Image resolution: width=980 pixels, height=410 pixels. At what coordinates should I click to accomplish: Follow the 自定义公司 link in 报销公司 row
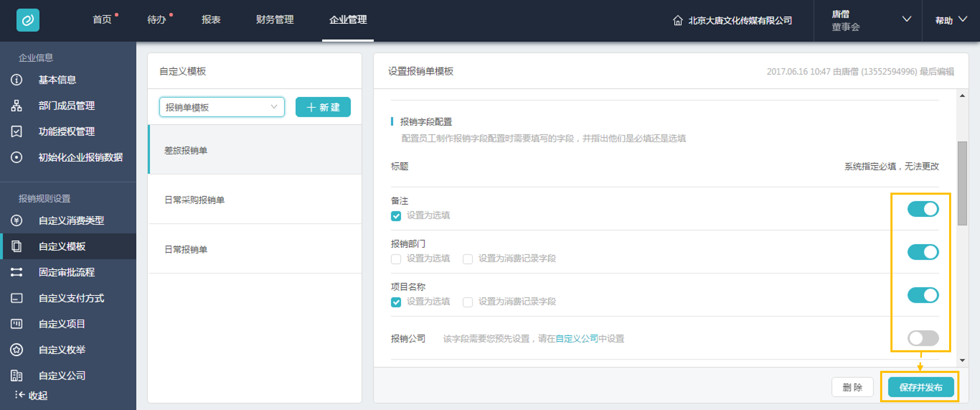[576, 338]
